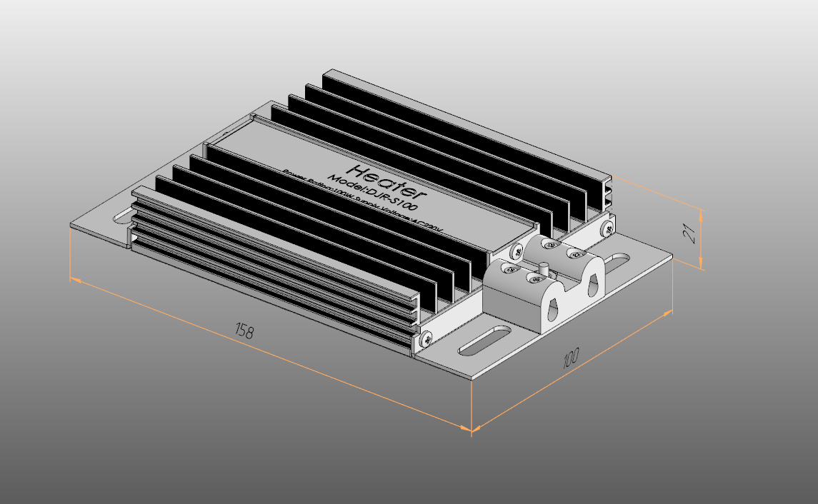818x504 pixels.
Task: Click the topmost black heatsink fin at rear
Action: tap(464, 123)
